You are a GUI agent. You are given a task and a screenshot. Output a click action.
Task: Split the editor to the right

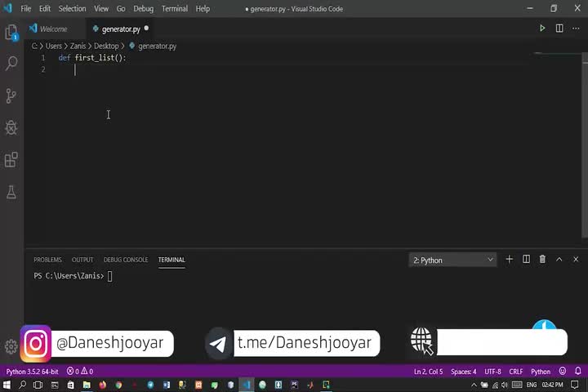coord(559,28)
